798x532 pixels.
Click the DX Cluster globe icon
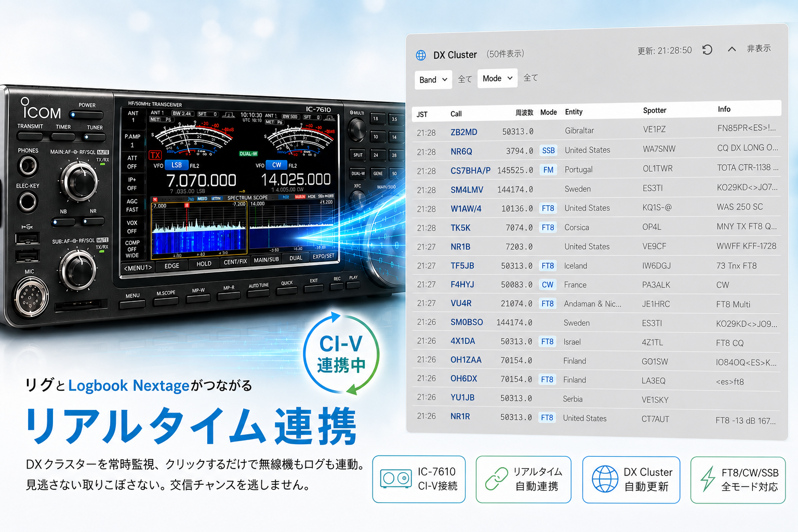(421, 55)
